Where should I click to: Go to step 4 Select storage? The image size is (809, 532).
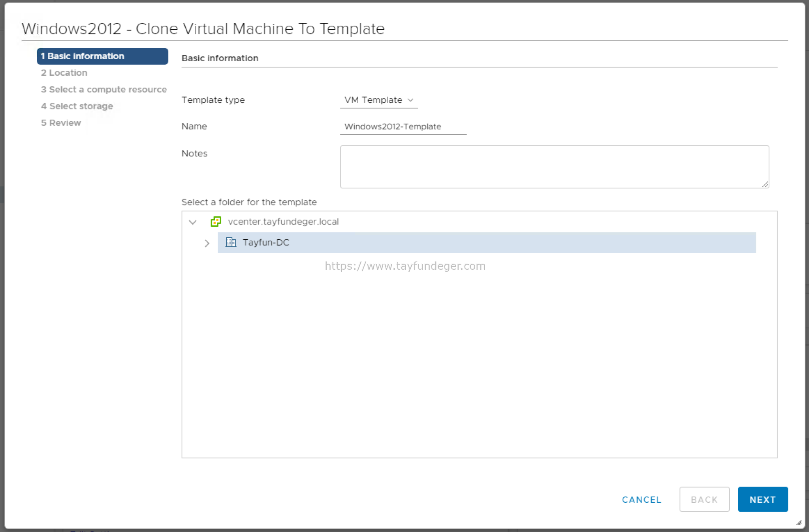pos(77,106)
